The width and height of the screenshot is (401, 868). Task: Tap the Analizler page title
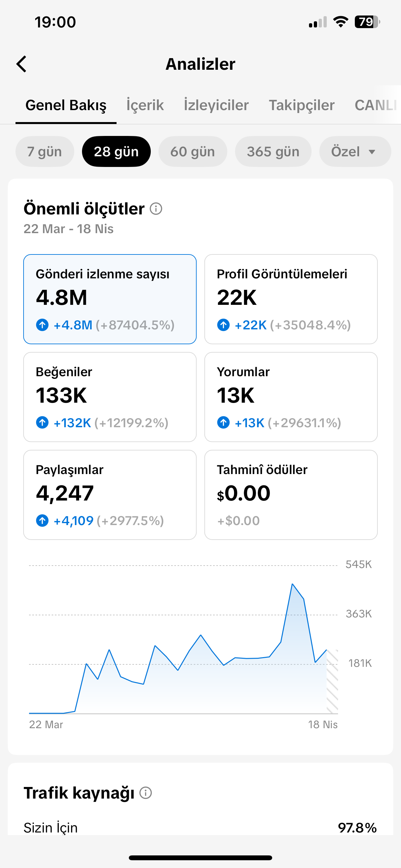click(200, 64)
